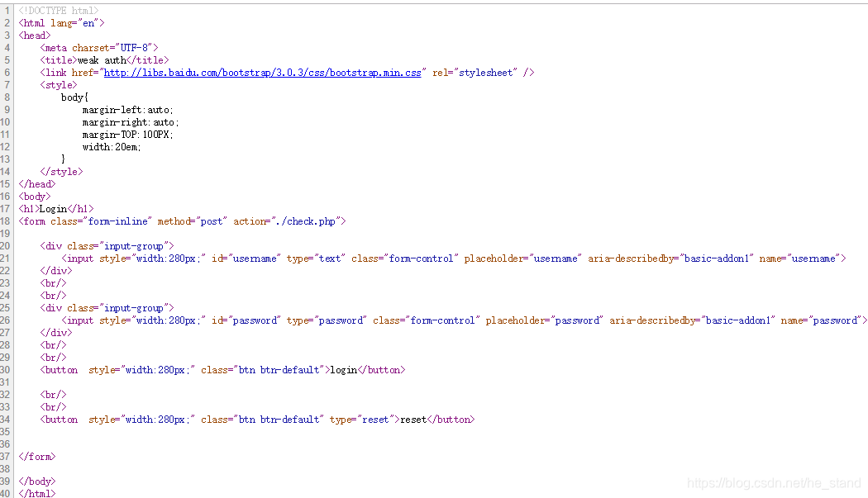The height and width of the screenshot is (498, 868).
Task: Click the form method value 'post'
Action: pos(211,221)
